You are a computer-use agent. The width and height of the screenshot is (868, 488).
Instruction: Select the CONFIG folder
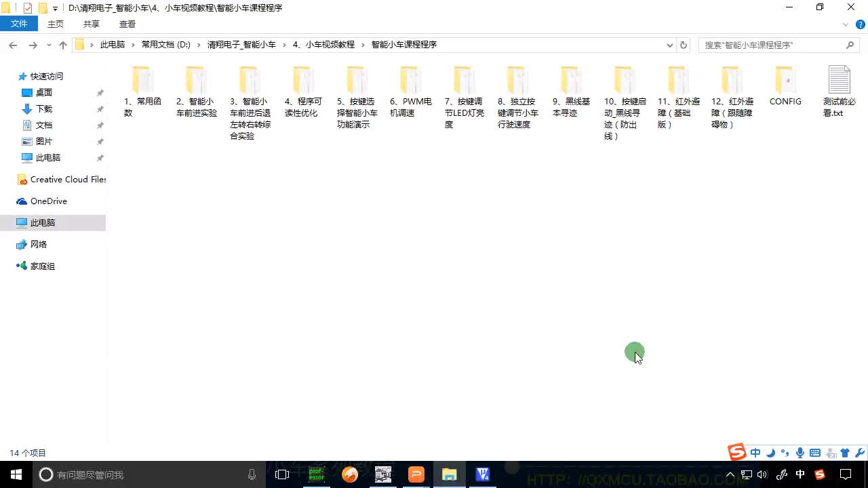click(785, 87)
